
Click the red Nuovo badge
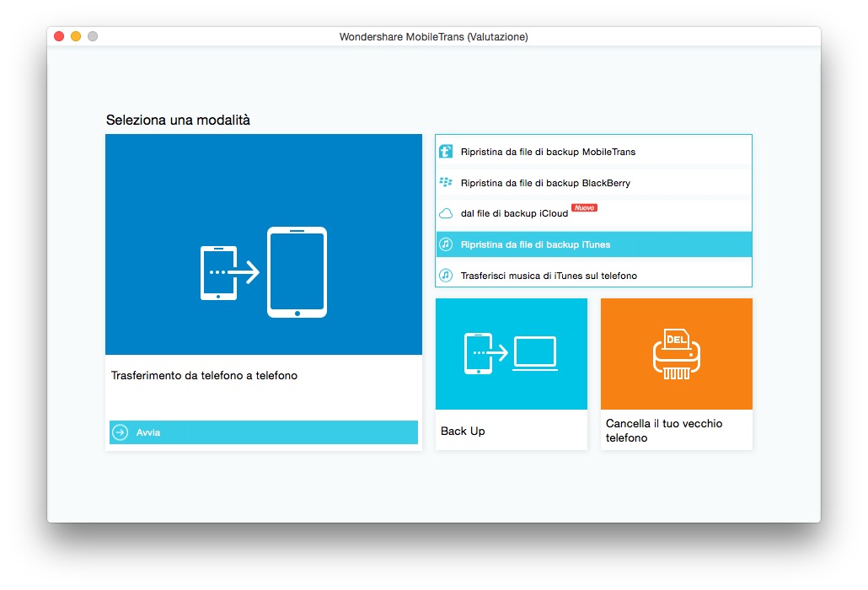tap(584, 207)
